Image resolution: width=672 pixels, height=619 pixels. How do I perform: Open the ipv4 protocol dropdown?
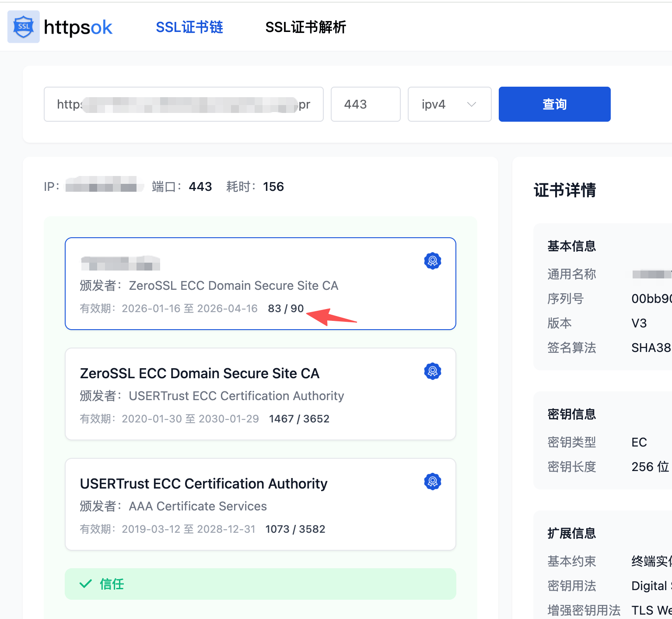pos(449,104)
